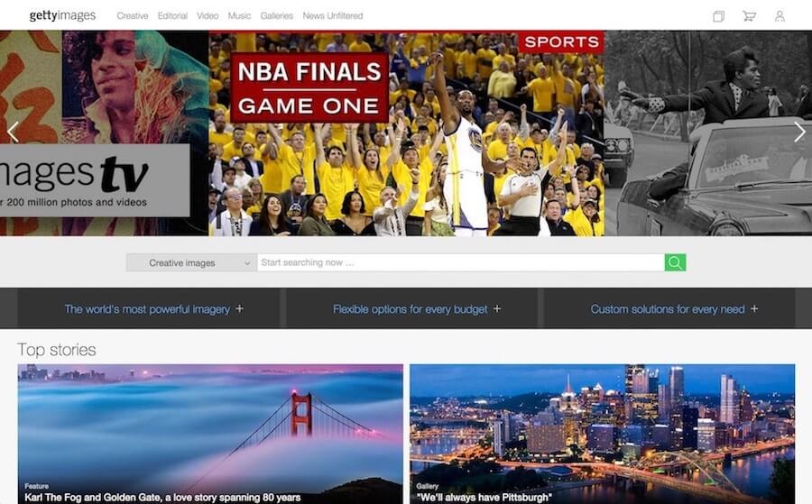812x504 pixels.
Task: Open the user account icon
Action: coord(780,16)
